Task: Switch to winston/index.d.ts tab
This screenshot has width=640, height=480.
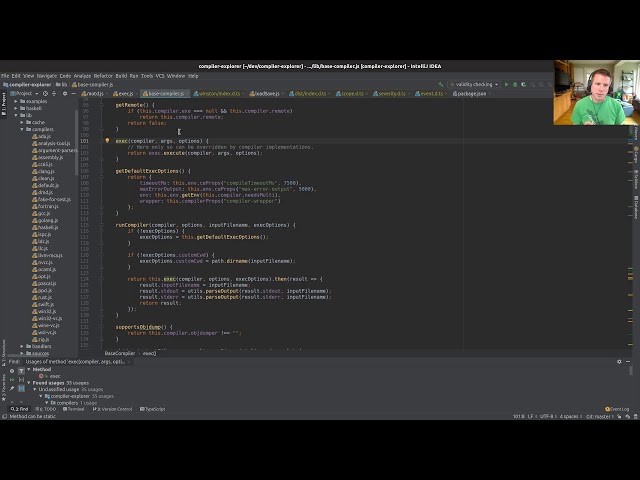Action: [219, 93]
